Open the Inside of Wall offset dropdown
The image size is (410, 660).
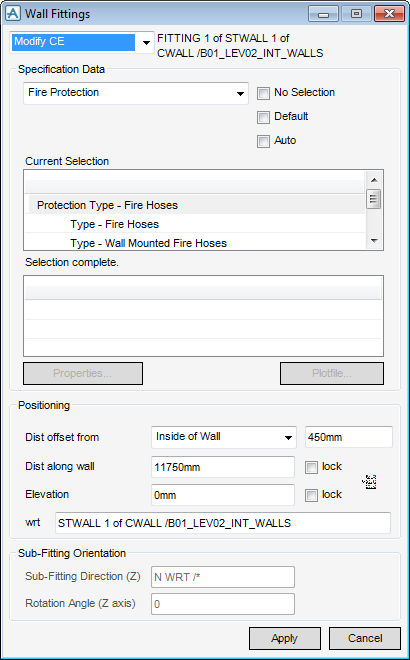click(x=224, y=437)
